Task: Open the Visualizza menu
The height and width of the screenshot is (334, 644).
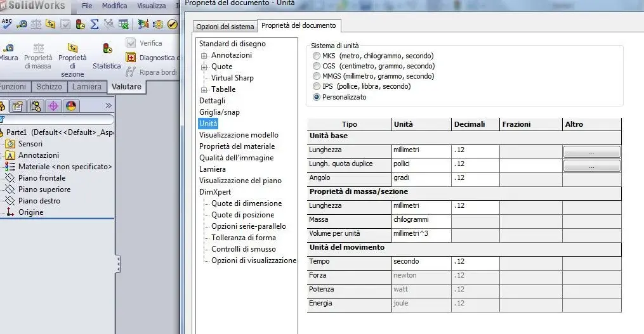Action: (152, 6)
